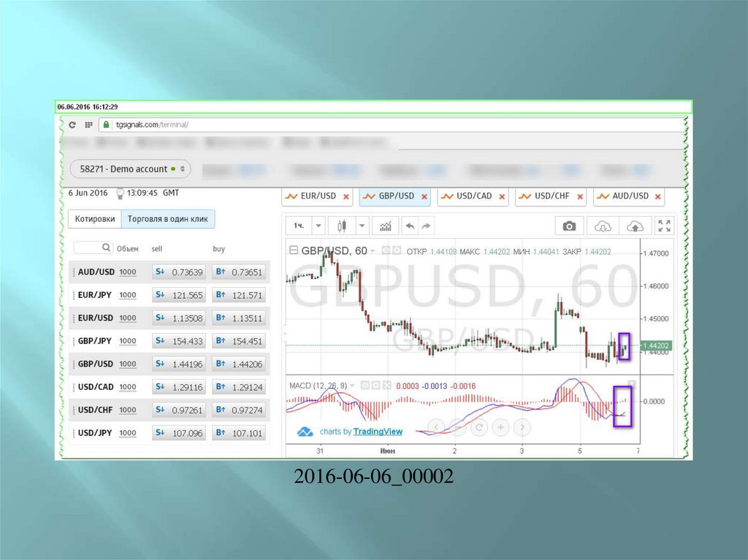Remove the MACD indicator with its x icon

point(387,385)
